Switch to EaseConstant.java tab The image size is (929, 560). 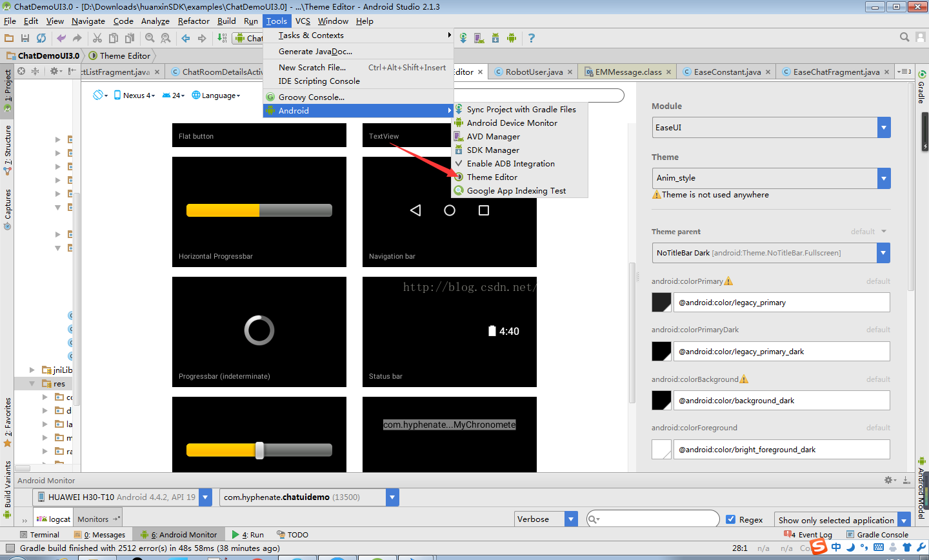pos(727,72)
